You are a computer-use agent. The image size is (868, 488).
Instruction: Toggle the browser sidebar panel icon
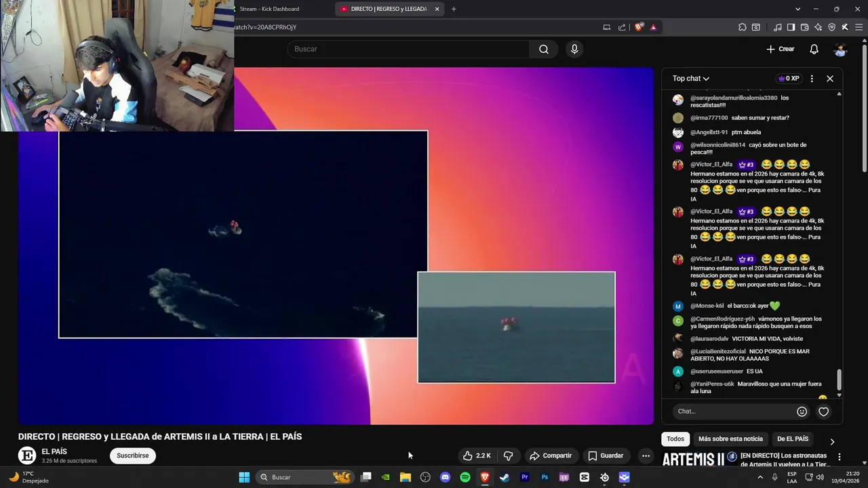click(x=791, y=27)
